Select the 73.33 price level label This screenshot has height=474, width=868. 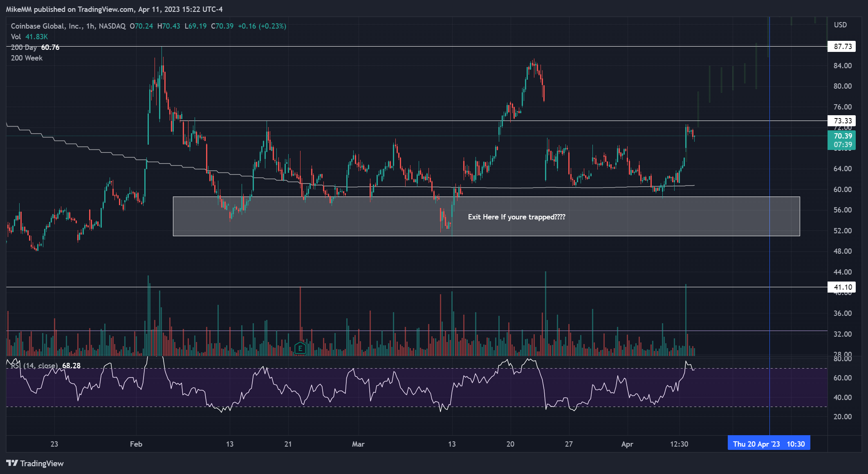pyautogui.click(x=841, y=121)
